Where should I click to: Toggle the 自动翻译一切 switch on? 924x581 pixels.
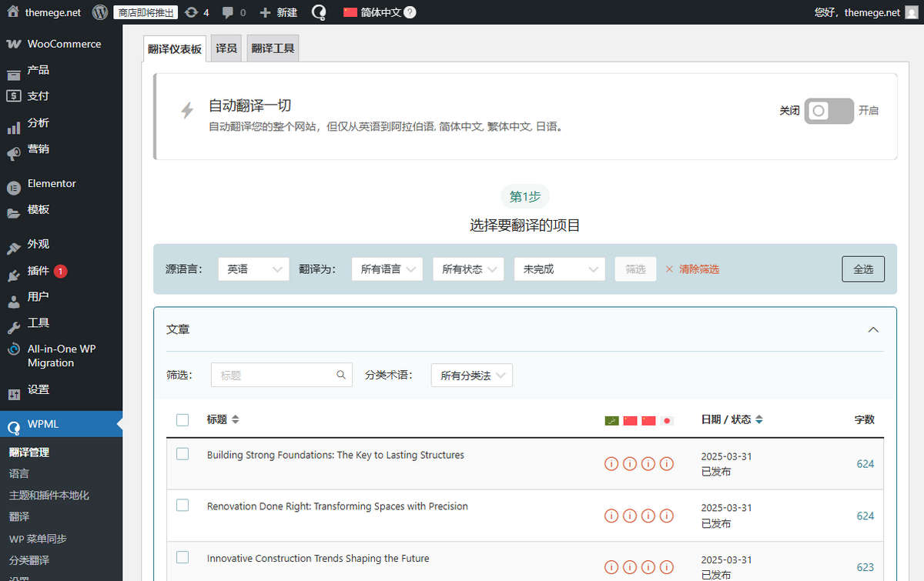click(829, 111)
